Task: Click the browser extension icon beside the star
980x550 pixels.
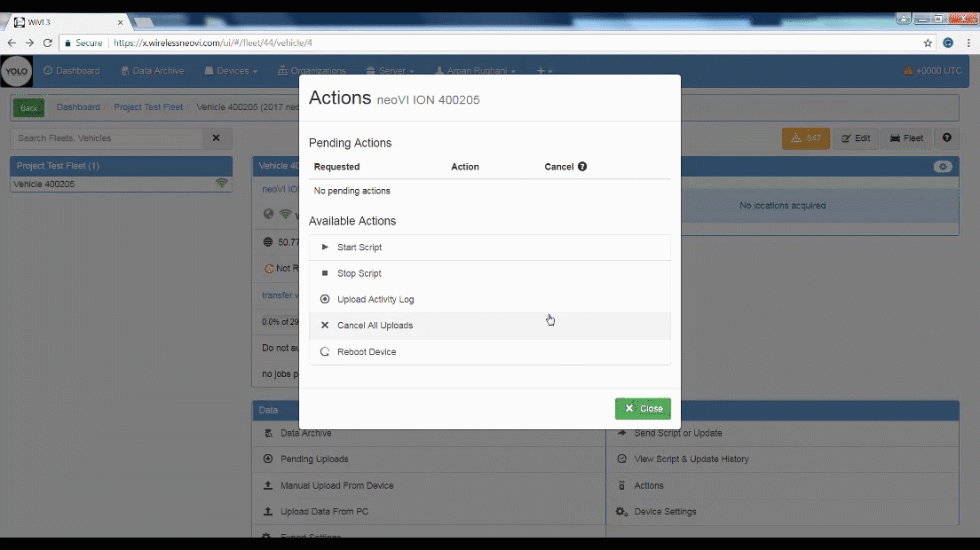Action: (x=948, y=43)
